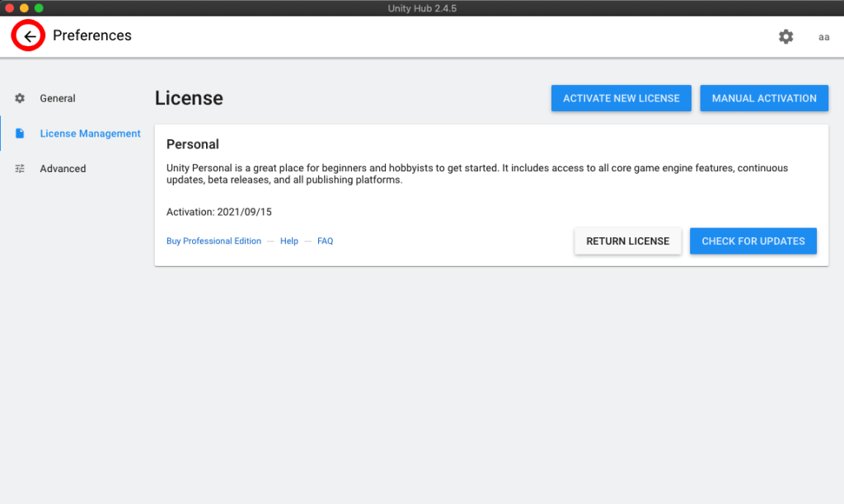Minimize the Unity Hub window
The image size is (844, 504).
(24, 8)
